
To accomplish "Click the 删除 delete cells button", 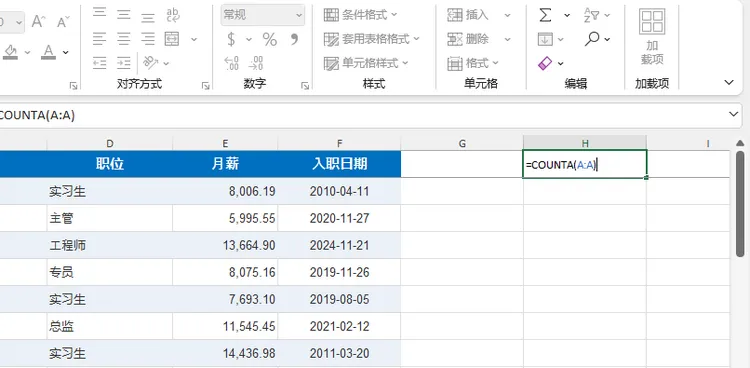I will 469,39.
